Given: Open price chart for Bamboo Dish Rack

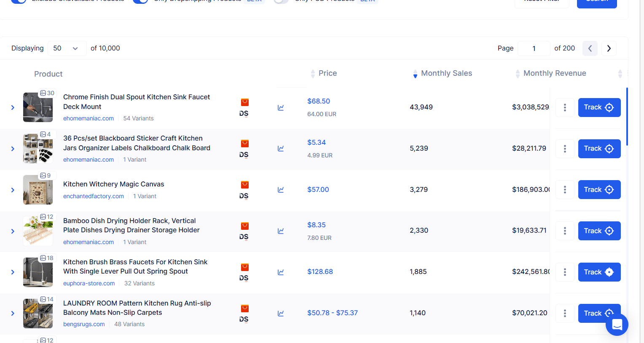Looking at the screenshot, I should click(281, 231).
